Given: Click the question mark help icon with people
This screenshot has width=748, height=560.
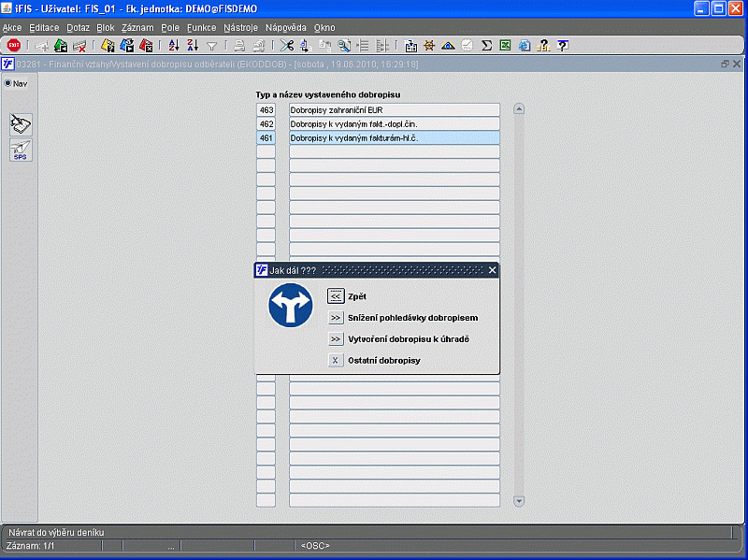Looking at the screenshot, I should point(543,45).
